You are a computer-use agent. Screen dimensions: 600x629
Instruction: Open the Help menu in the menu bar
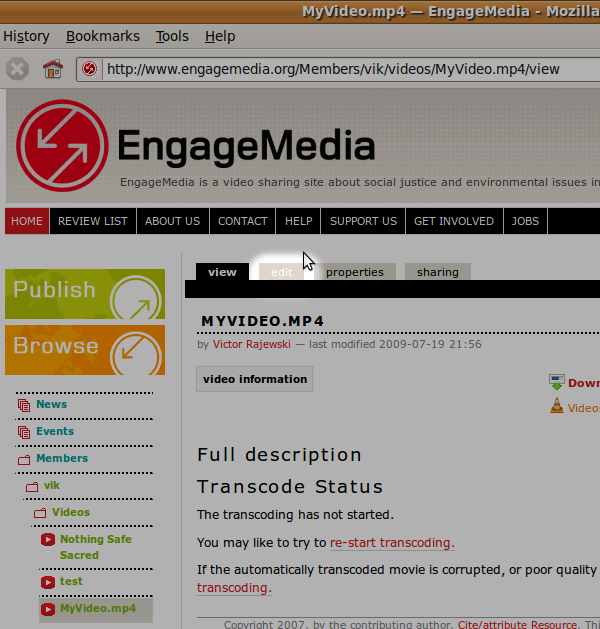(220, 37)
